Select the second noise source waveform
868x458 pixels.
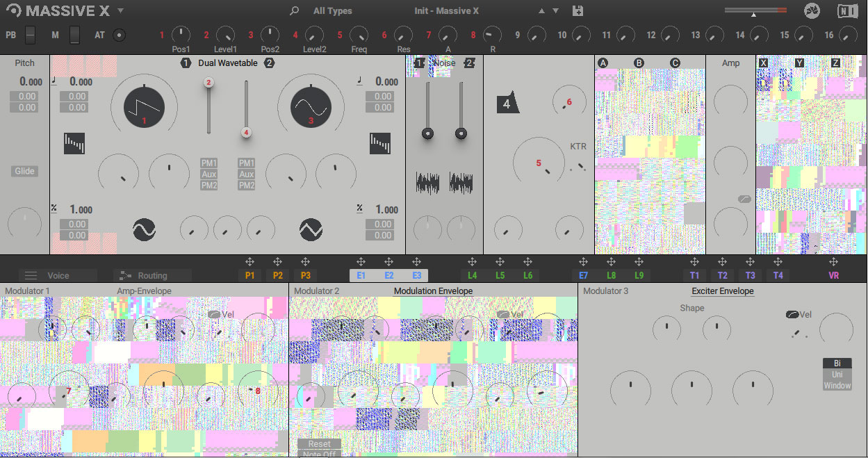pos(461,183)
